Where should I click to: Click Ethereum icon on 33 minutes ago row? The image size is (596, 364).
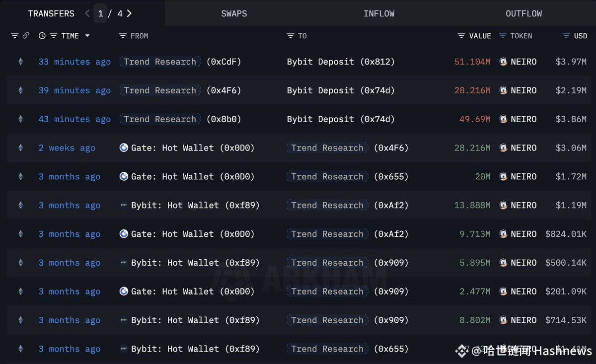pyautogui.click(x=20, y=62)
